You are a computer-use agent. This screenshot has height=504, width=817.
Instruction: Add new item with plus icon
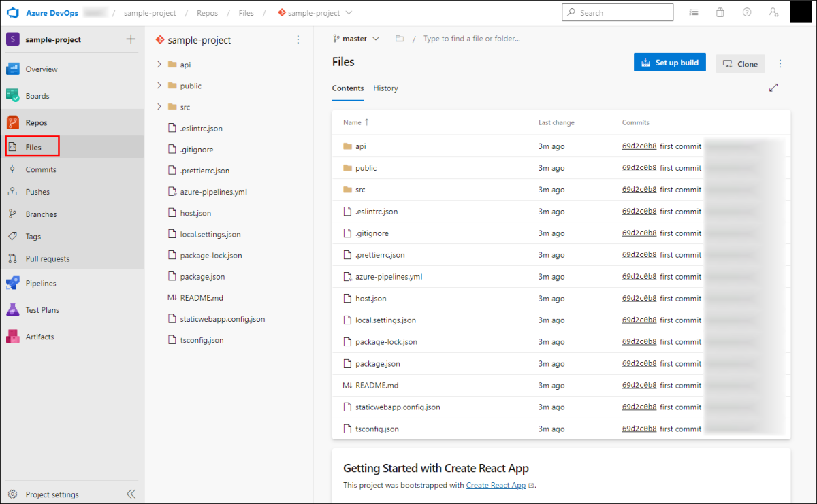click(131, 39)
